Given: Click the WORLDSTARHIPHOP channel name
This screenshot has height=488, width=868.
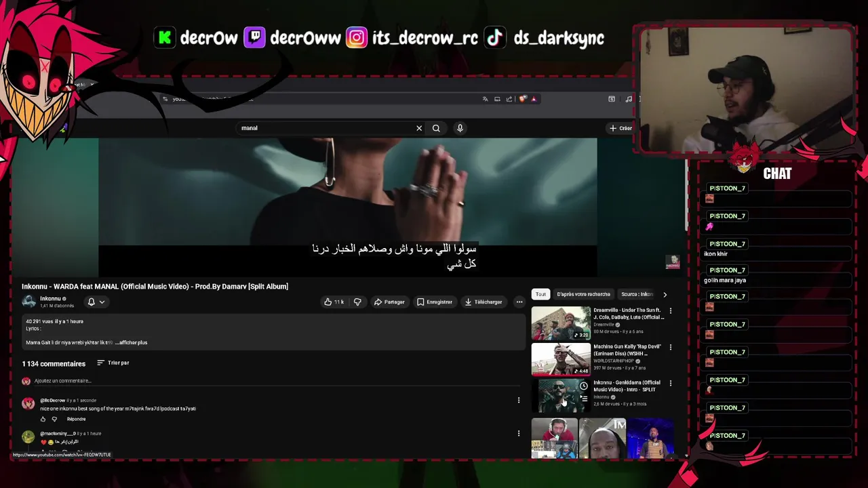Looking at the screenshot, I should point(614,361).
